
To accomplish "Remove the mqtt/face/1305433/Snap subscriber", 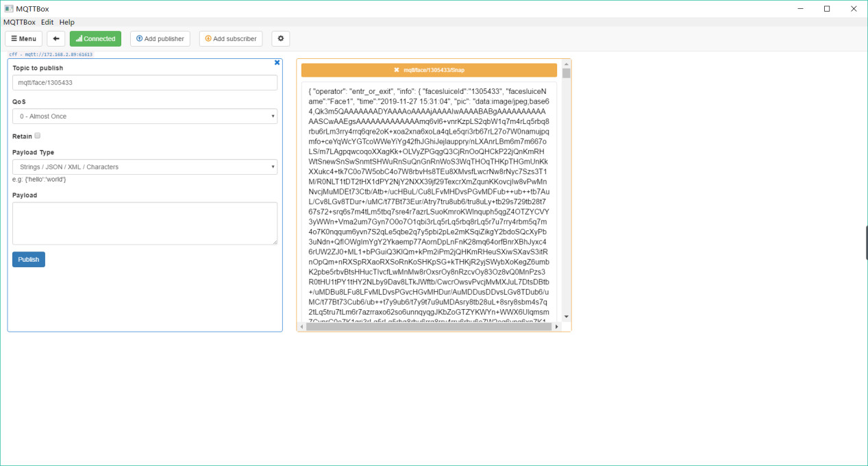I will [x=397, y=70].
